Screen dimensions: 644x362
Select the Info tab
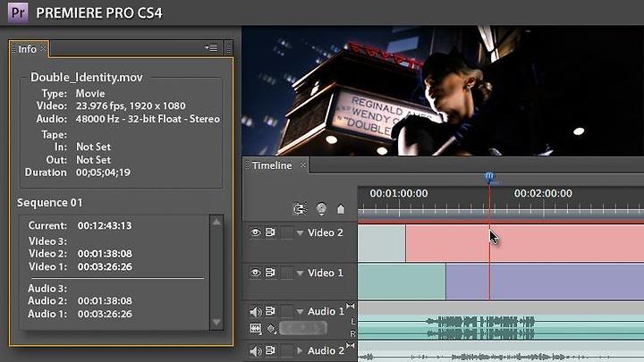point(27,49)
